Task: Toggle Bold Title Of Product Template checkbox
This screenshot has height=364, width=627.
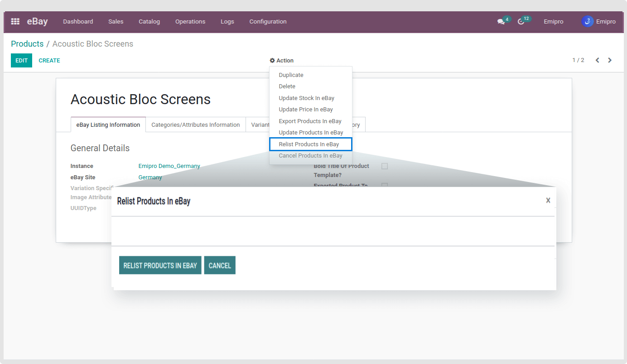Action: pos(385,166)
